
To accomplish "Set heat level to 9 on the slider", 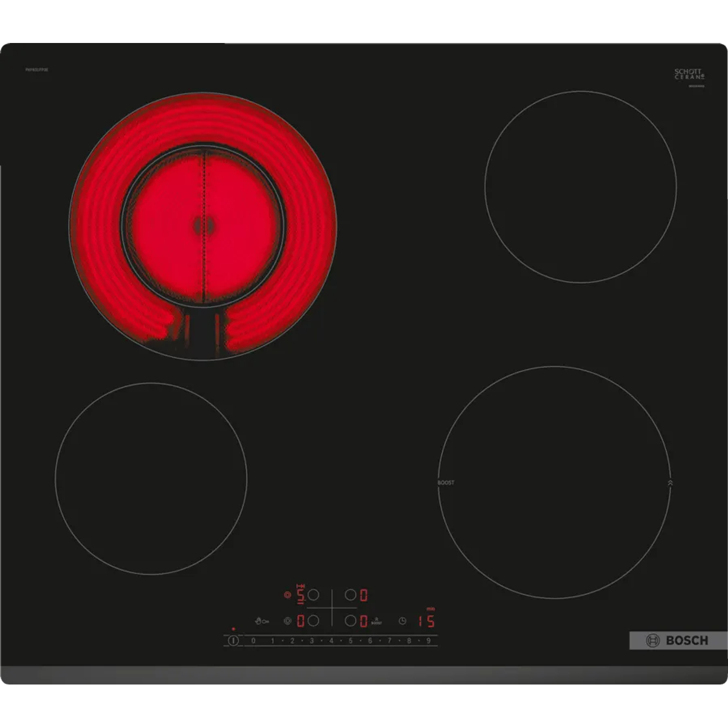I will click(x=428, y=640).
